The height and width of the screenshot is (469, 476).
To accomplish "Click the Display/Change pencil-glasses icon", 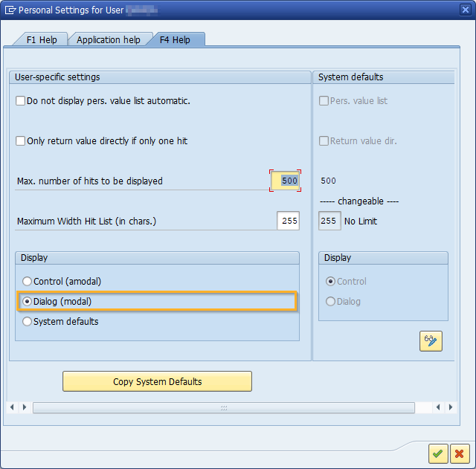I will pyautogui.click(x=431, y=341).
